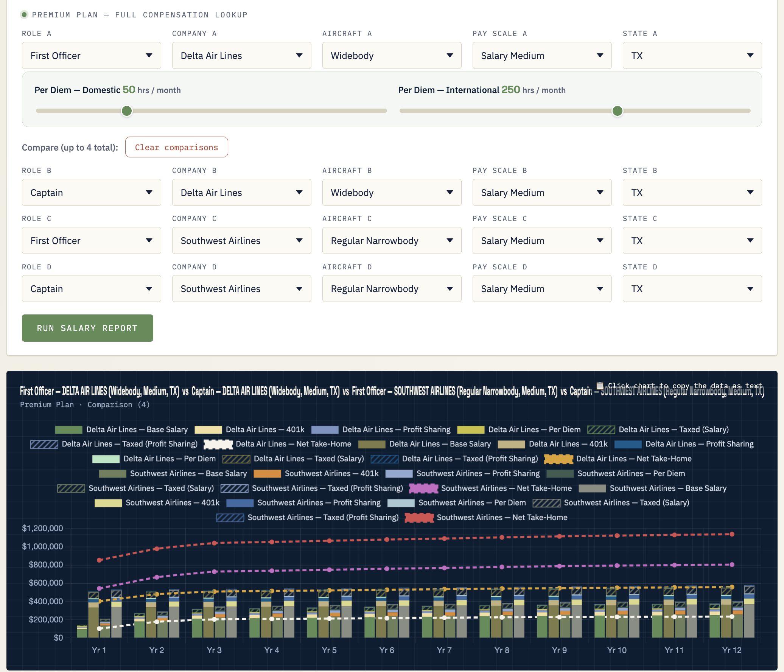
Task: Click the pale-yellow Southwest 401k legend swatch
Action: click(x=108, y=502)
